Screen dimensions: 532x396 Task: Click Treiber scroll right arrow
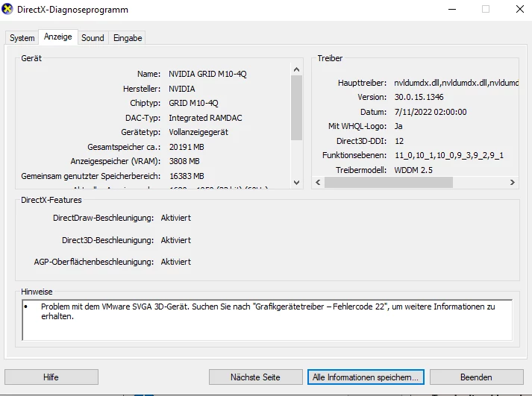click(513, 183)
